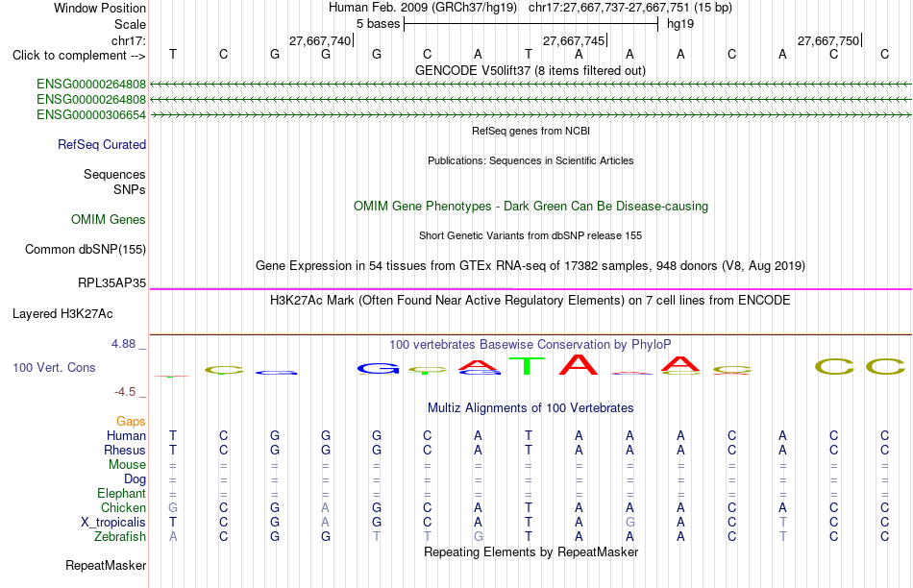Open 'Publications: Sequences in Scientific Articles' title

pos(531,160)
